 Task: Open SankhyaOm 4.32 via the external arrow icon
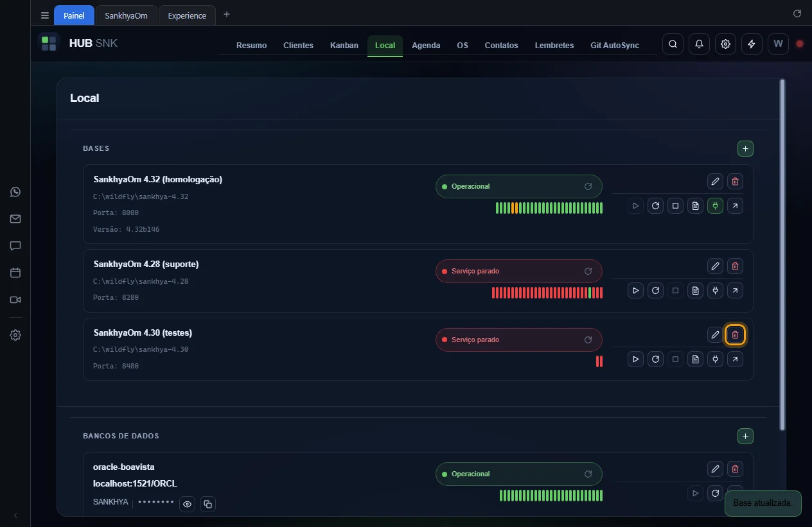(x=735, y=206)
